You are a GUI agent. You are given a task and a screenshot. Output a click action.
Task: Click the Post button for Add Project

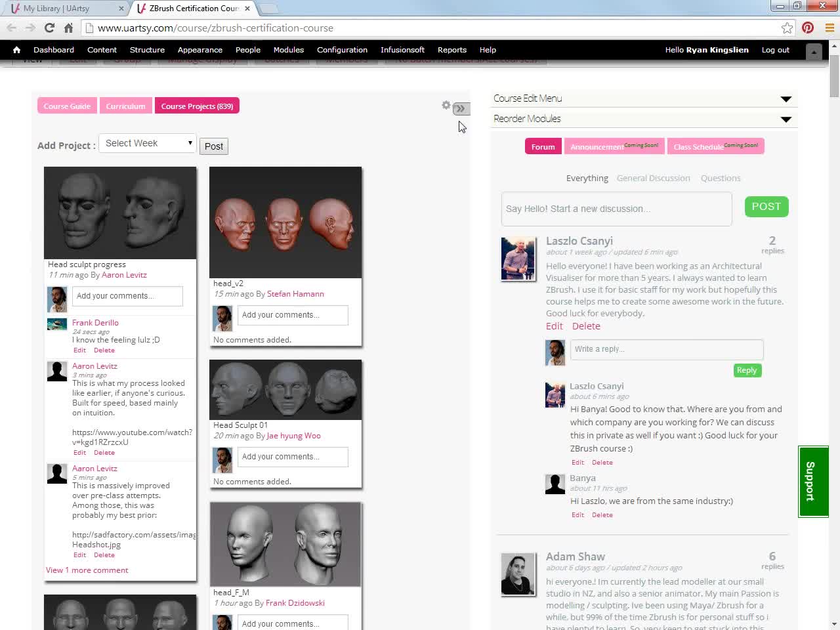pyautogui.click(x=214, y=146)
